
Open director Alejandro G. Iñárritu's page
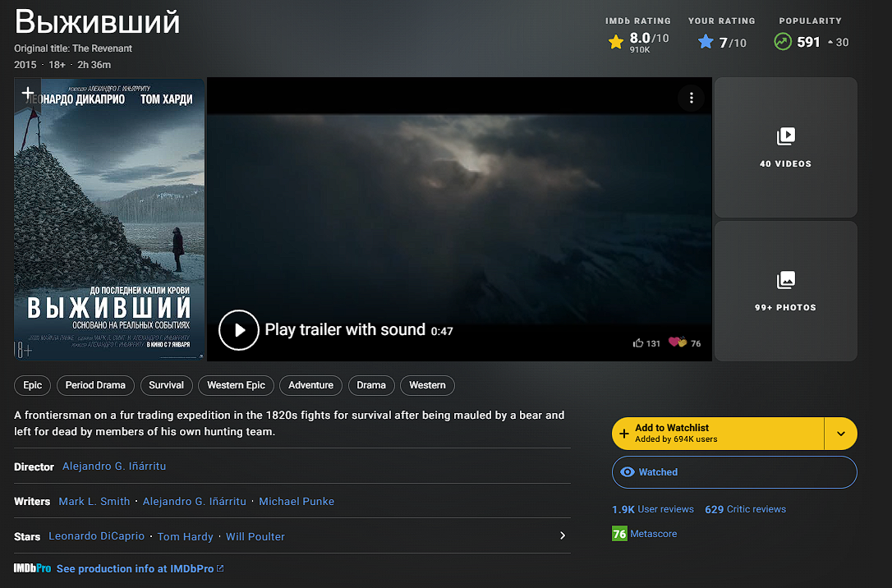114,466
